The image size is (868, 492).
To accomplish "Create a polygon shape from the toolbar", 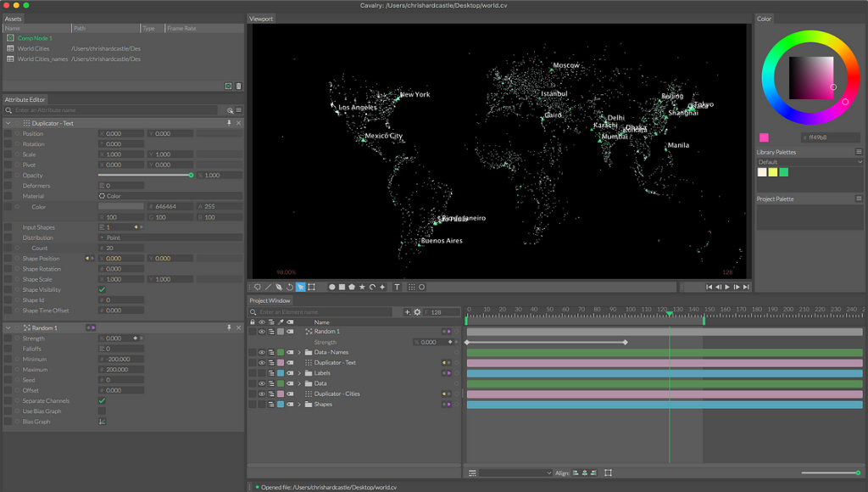I will [x=352, y=287].
